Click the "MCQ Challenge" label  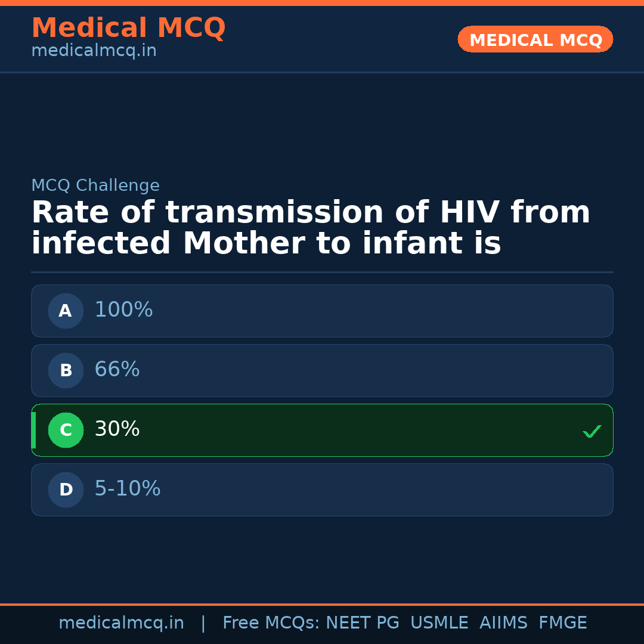[x=95, y=186]
